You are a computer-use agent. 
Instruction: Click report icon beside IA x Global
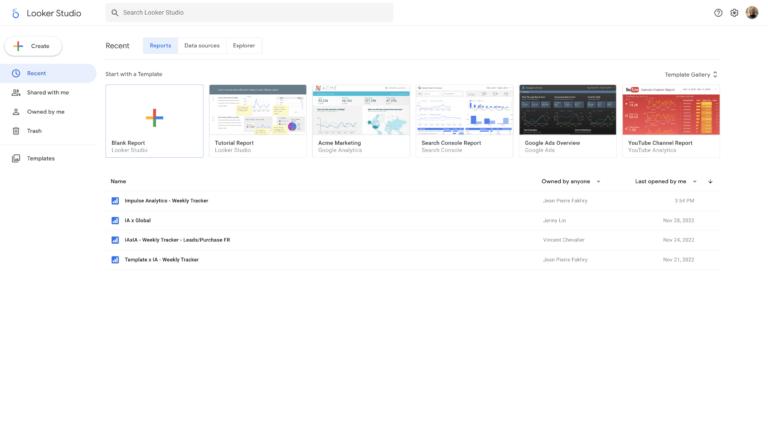pos(115,220)
